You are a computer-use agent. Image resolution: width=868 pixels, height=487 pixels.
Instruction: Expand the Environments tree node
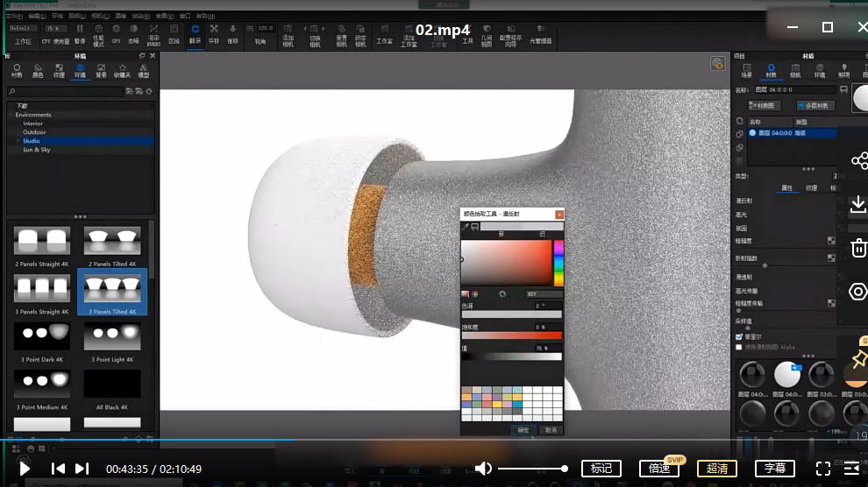[x=11, y=115]
